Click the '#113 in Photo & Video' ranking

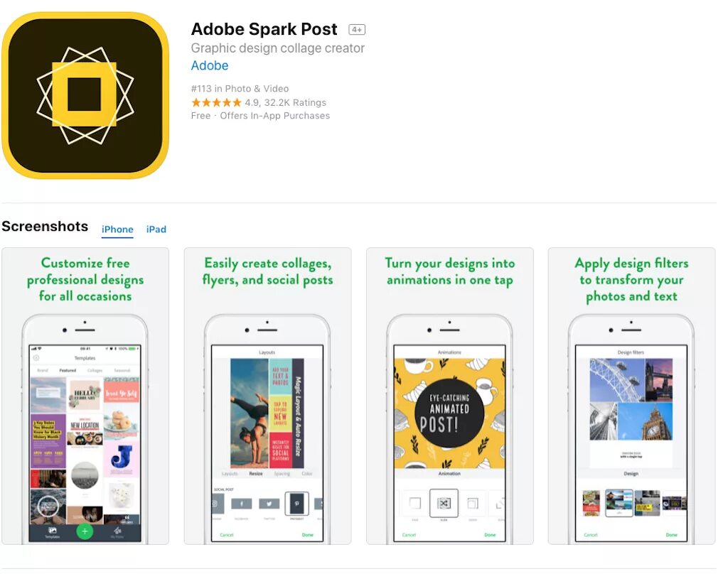[240, 89]
